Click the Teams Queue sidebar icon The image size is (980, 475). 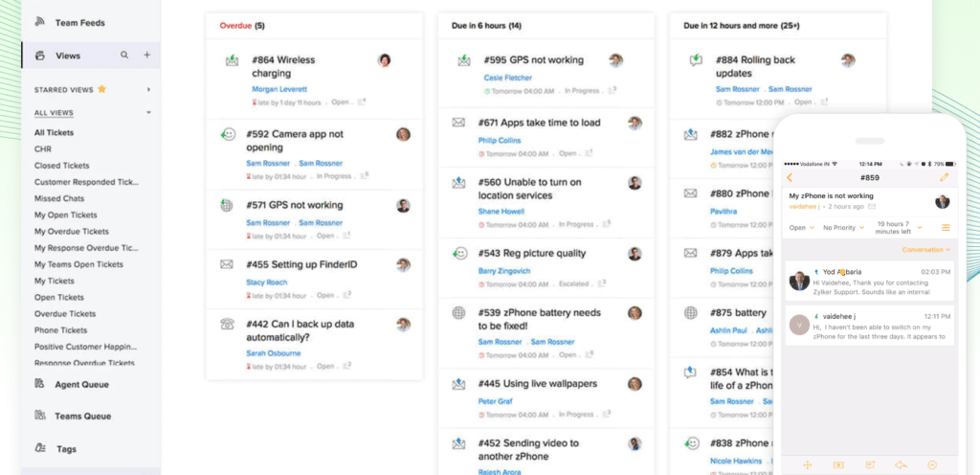[40, 416]
